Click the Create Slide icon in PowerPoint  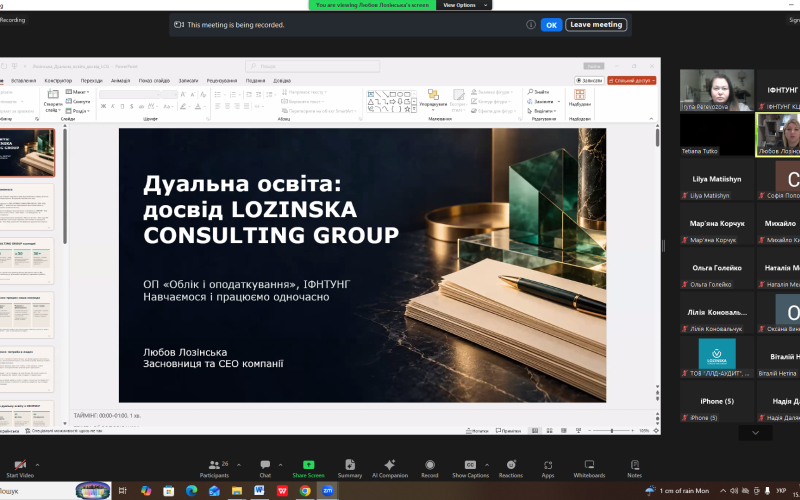(x=53, y=94)
